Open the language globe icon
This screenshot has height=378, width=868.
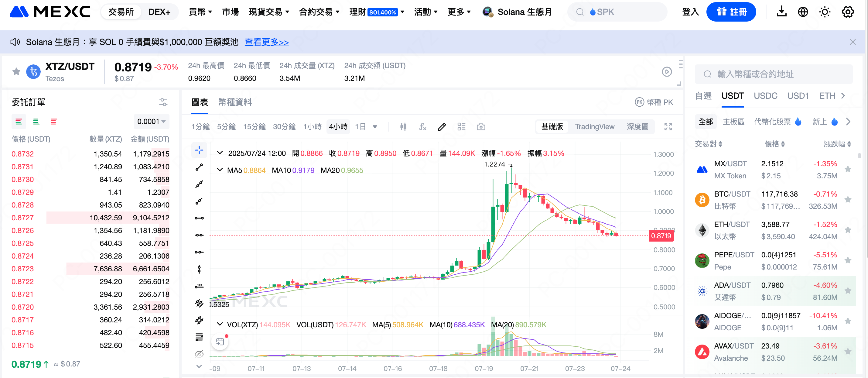803,12
